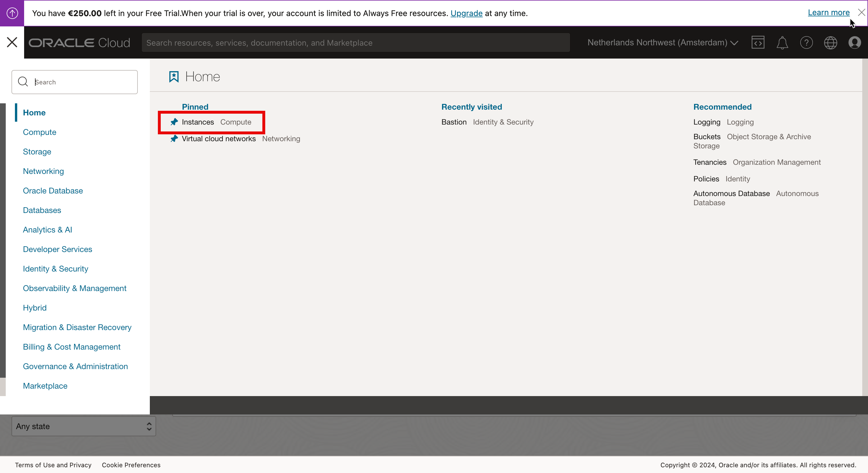Click the Home bookmark star icon
Screen dimensions: 868x473
coord(174,77)
